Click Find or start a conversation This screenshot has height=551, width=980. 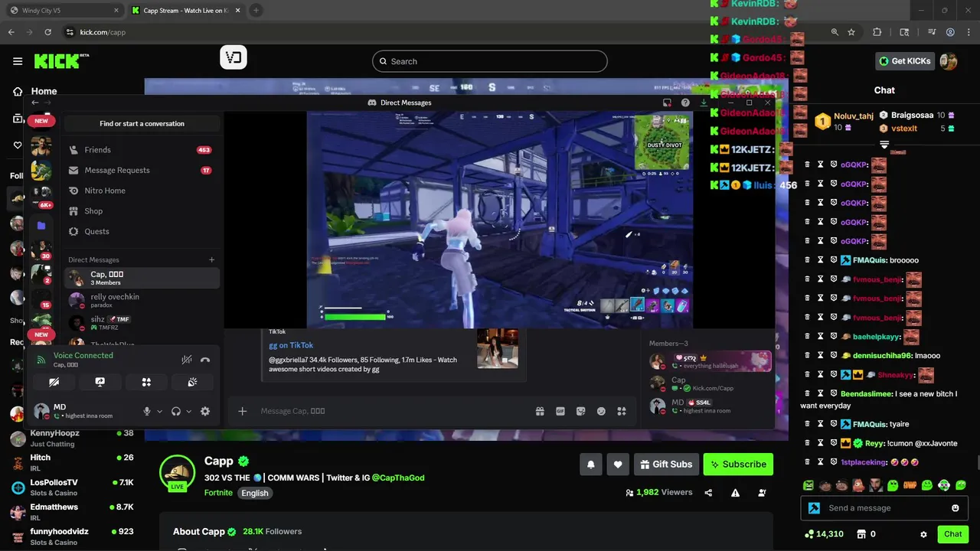point(142,123)
